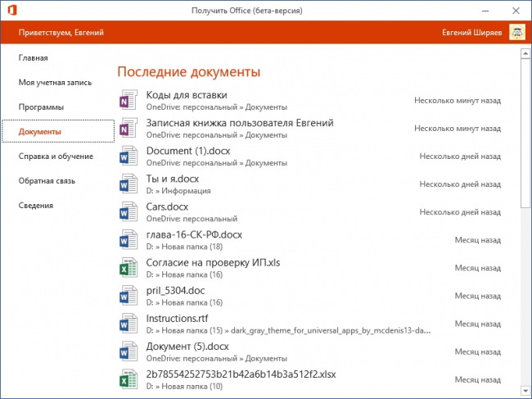Open the pril_5304.doc file
The image size is (532, 399).
pos(175,291)
